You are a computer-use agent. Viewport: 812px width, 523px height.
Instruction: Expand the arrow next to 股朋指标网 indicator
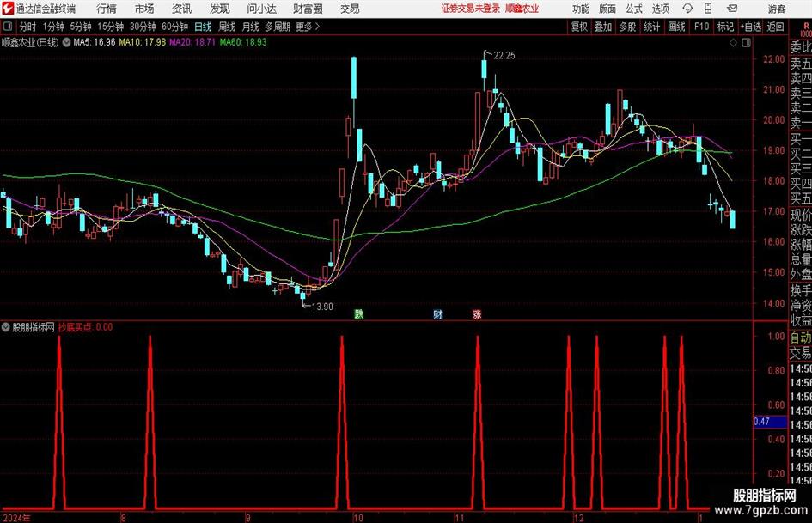point(6,327)
